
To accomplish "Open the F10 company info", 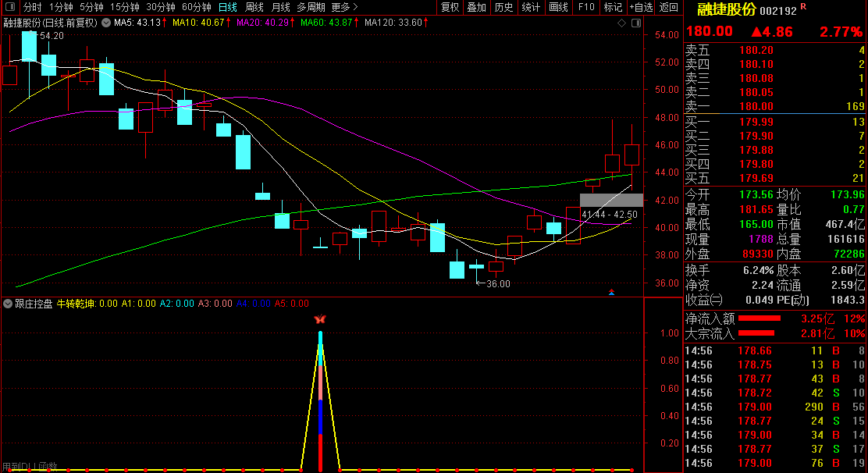I will click(586, 7).
